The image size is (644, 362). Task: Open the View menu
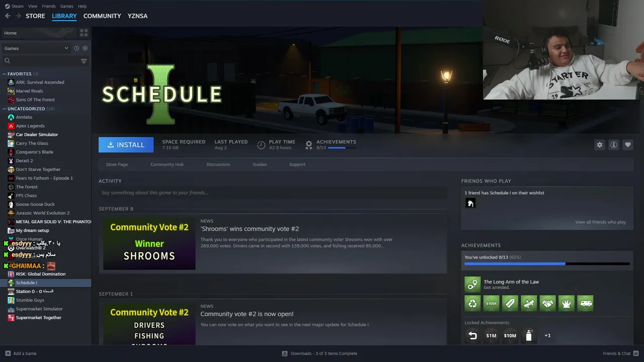(33, 6)
